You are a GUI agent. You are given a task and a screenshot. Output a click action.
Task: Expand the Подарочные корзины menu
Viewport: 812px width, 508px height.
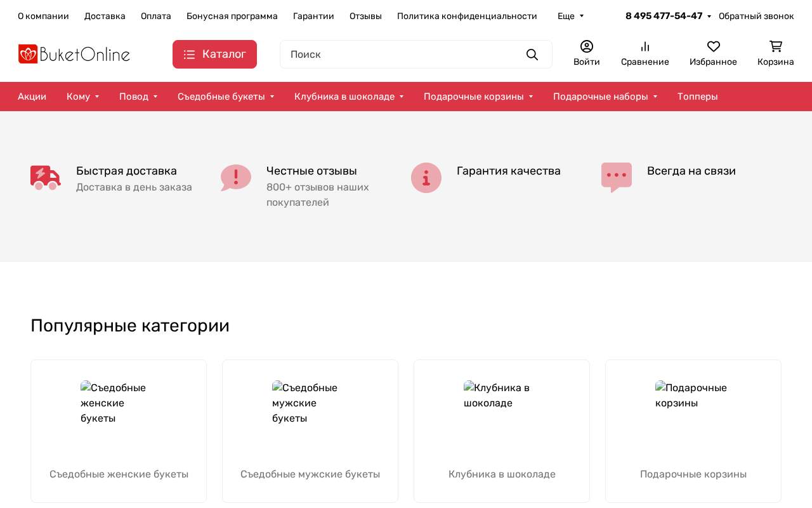tap(478, 97)
